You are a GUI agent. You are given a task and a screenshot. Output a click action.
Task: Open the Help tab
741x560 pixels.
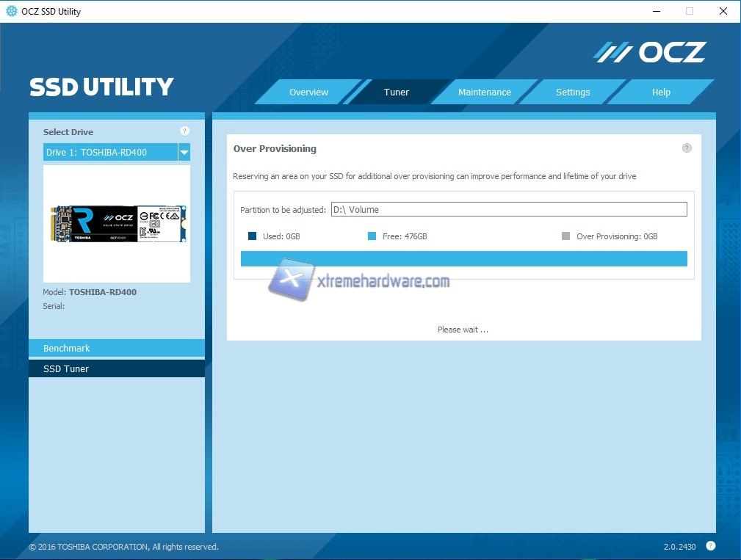pos(661,92)
